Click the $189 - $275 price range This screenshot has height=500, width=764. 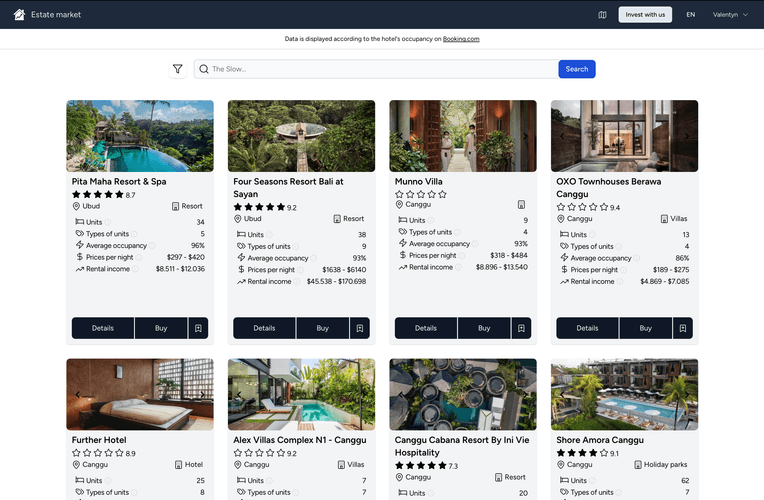click(x=671, y=270)
